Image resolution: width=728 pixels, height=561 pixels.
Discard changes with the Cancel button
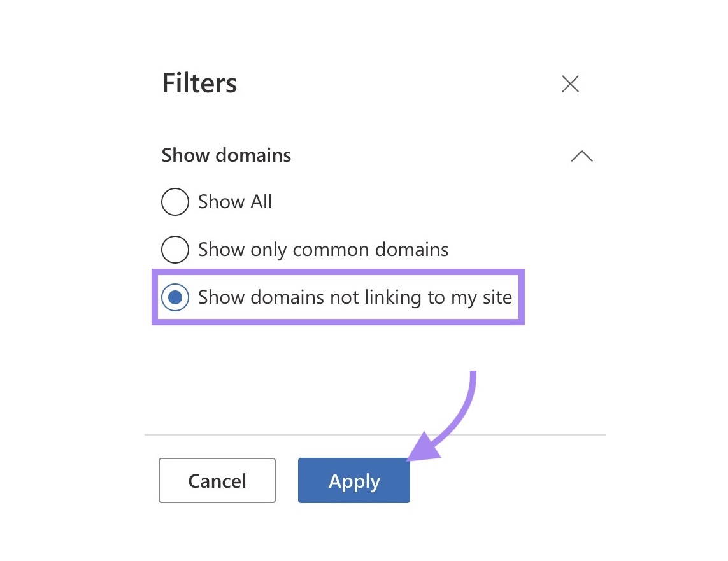coord(217,481)
